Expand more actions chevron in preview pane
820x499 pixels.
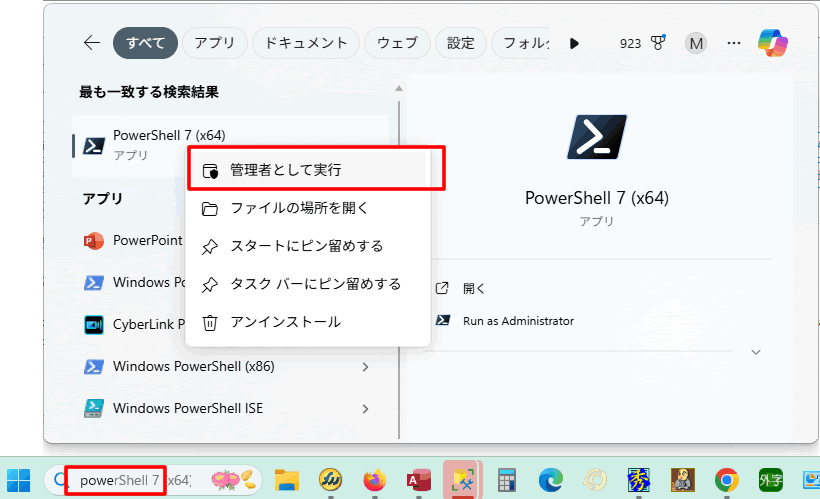pos(756,352)
